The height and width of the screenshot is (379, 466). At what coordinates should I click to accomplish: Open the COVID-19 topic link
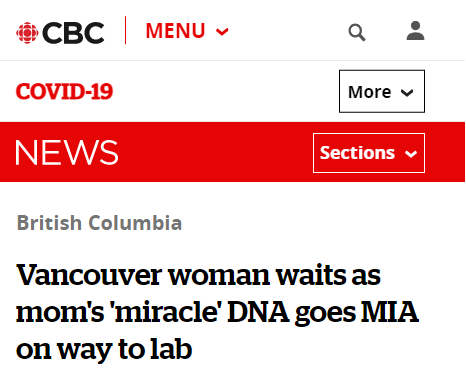click(64, 92)
